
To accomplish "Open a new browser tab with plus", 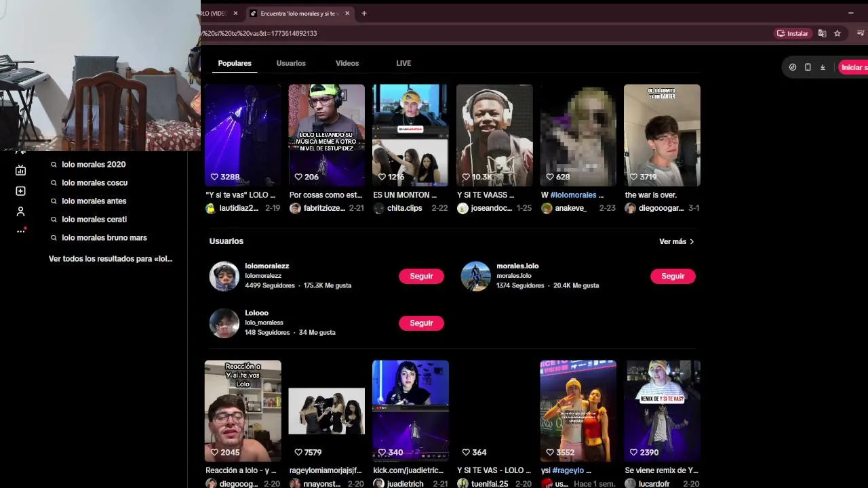I will point(364,13).
